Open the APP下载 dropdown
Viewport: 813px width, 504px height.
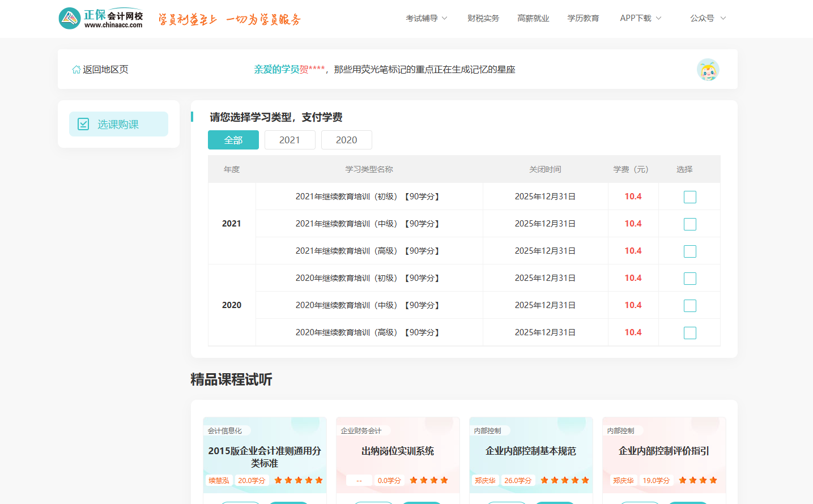click(x=640, y=18)
